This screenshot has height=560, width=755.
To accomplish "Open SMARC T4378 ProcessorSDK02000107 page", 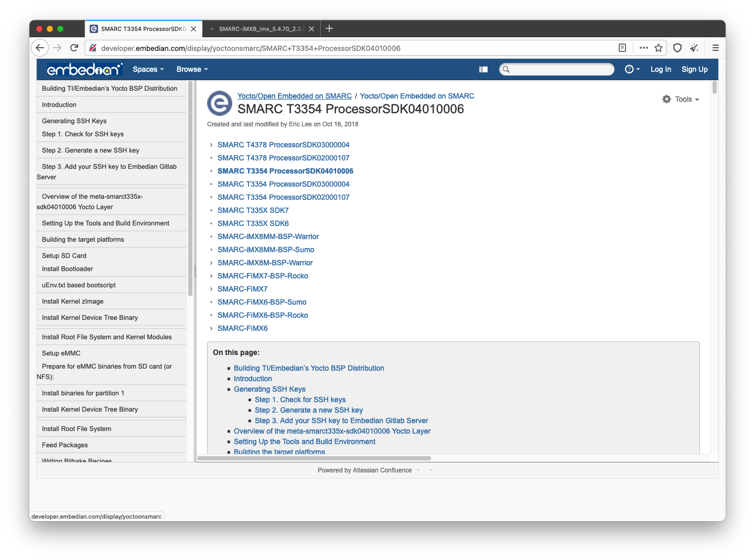I will coord(283,158).
